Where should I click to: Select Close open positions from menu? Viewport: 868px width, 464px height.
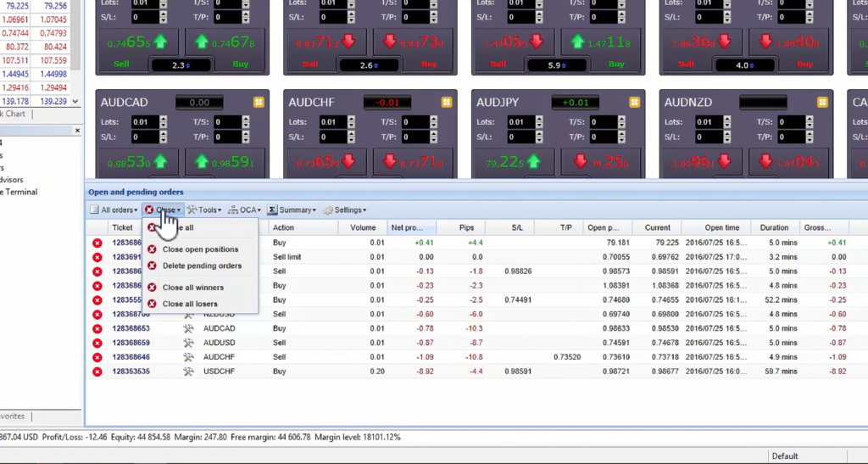(200, 249)
